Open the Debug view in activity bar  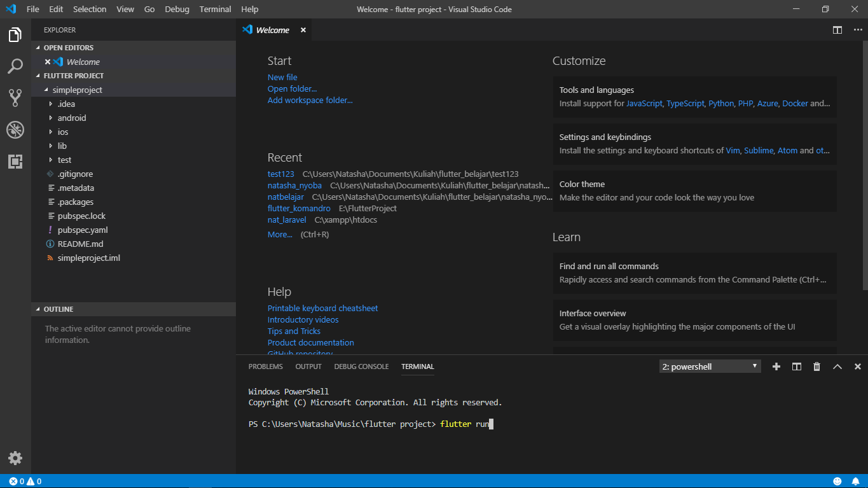pos(15,130)
